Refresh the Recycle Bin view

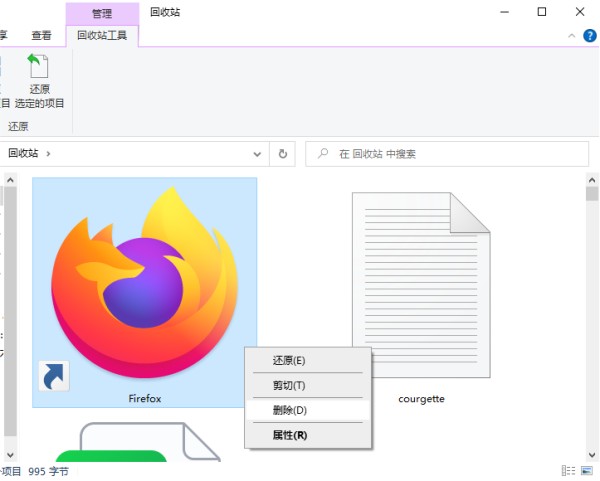[x=283, y=154]
